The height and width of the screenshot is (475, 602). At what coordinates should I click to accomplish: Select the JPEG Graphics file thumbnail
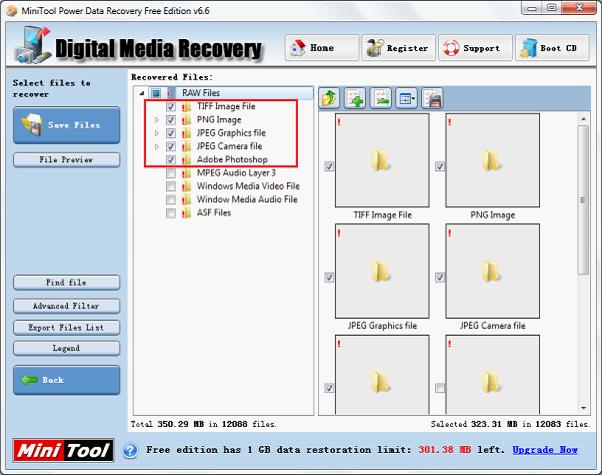[382, 271]
